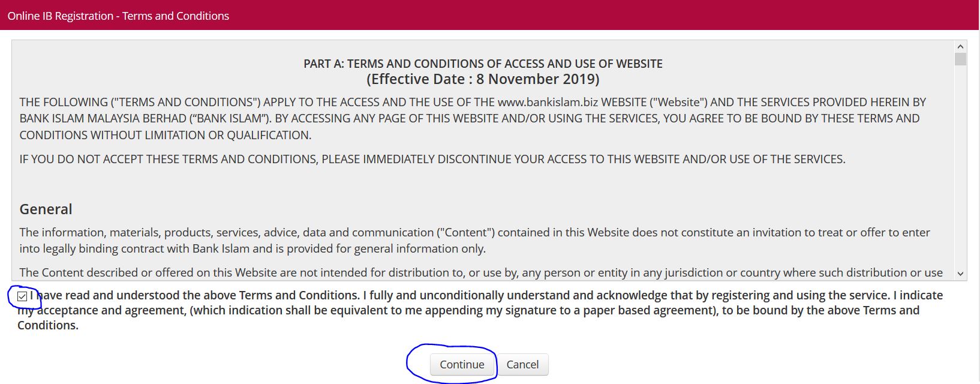Screen dimensions: 980x384
Task: Click the Continue button
Action: [462, 364]
